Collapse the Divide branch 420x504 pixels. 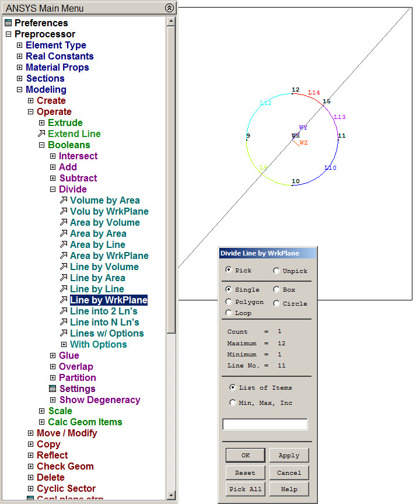[52, 190]
